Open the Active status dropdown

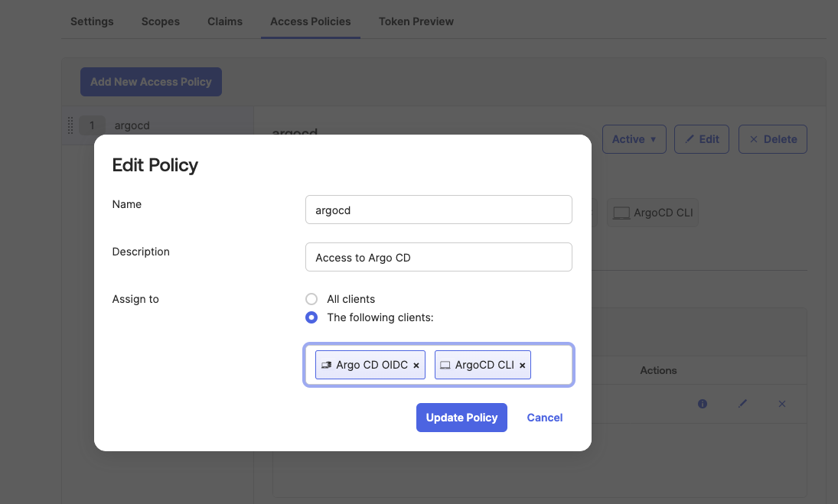tap(634, 139)
